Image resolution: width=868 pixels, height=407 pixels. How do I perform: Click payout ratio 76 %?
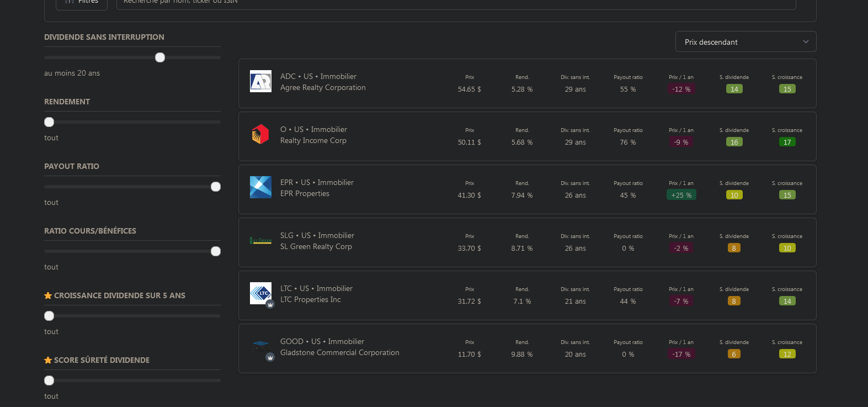click(628, 142)
